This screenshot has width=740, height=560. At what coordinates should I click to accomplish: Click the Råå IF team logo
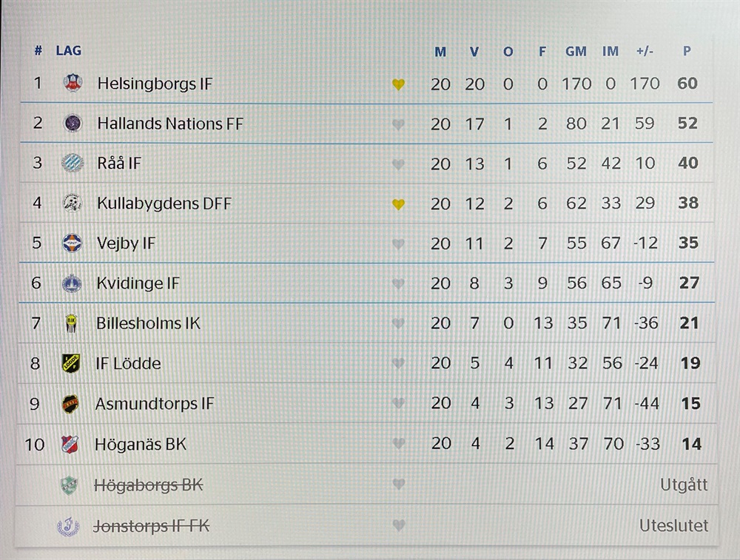tap(73, 163)
